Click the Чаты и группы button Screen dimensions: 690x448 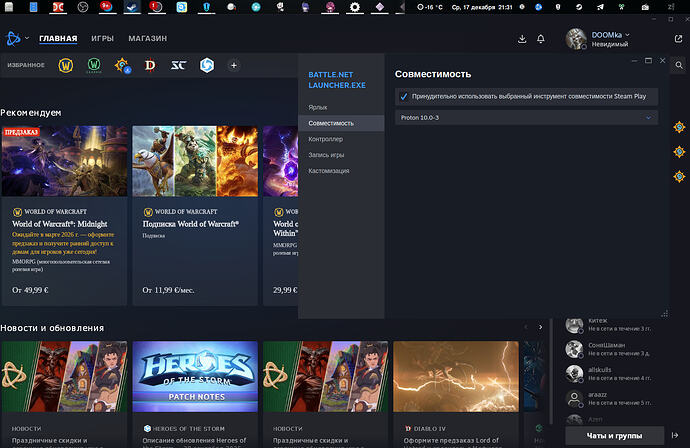614,436
